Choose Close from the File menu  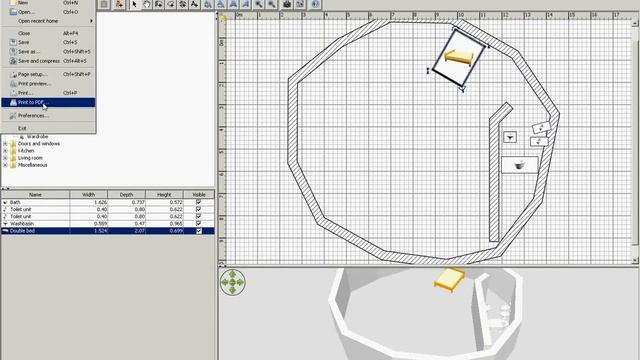[48, 33]
